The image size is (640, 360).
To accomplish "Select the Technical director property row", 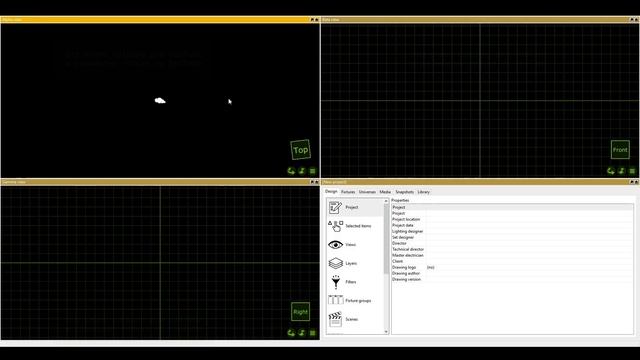I will click(x=512, y=249).
